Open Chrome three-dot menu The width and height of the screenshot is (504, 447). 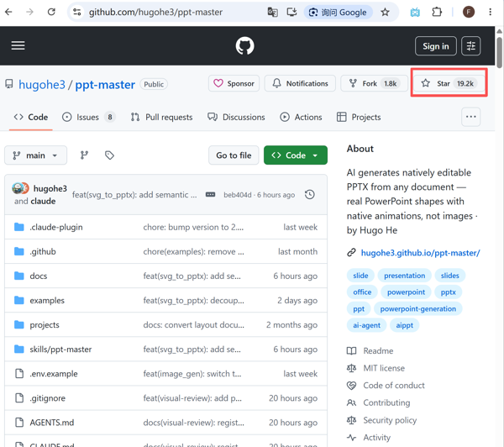click(x=491, y=13)
